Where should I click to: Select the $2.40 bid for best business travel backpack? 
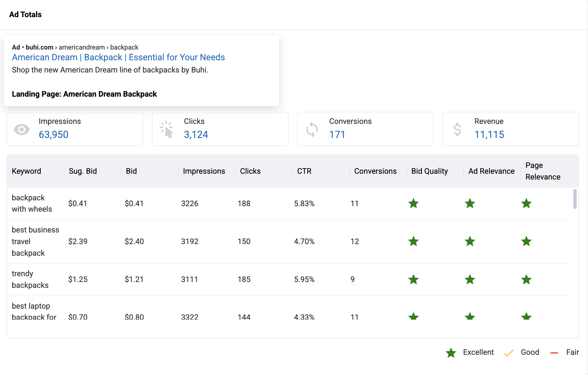134,241
